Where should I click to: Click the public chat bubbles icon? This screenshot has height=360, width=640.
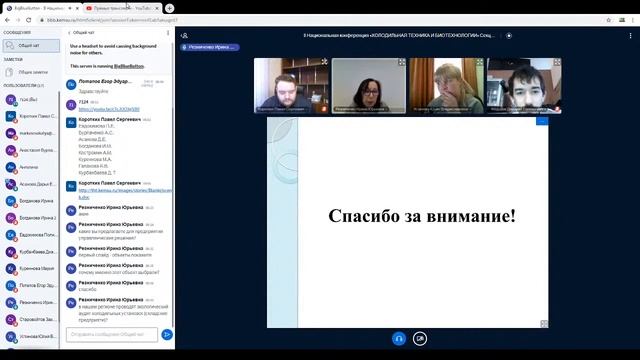tap(10, 46)
